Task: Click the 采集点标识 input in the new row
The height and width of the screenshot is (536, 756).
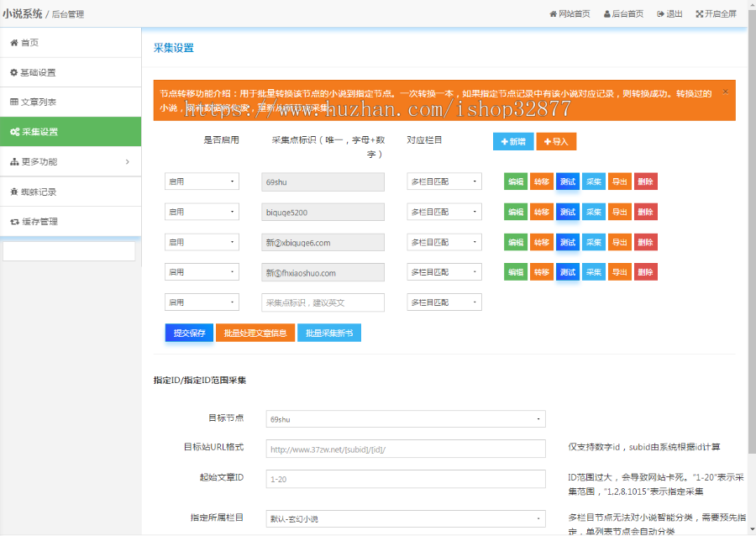Action: click(323, 302)
